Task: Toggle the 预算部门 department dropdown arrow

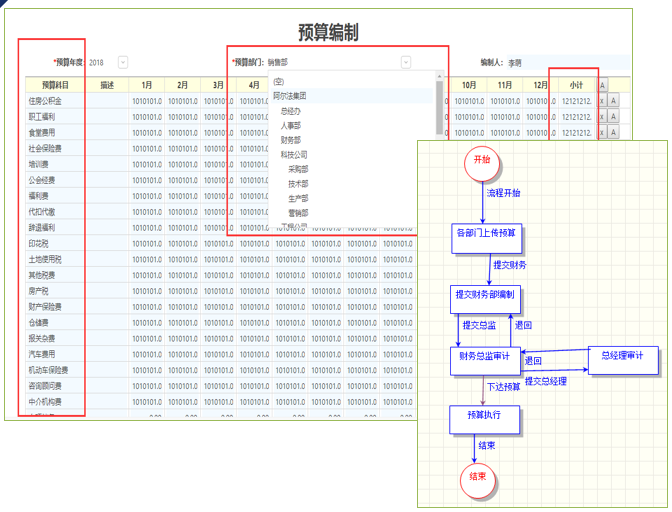Action: 406,63
